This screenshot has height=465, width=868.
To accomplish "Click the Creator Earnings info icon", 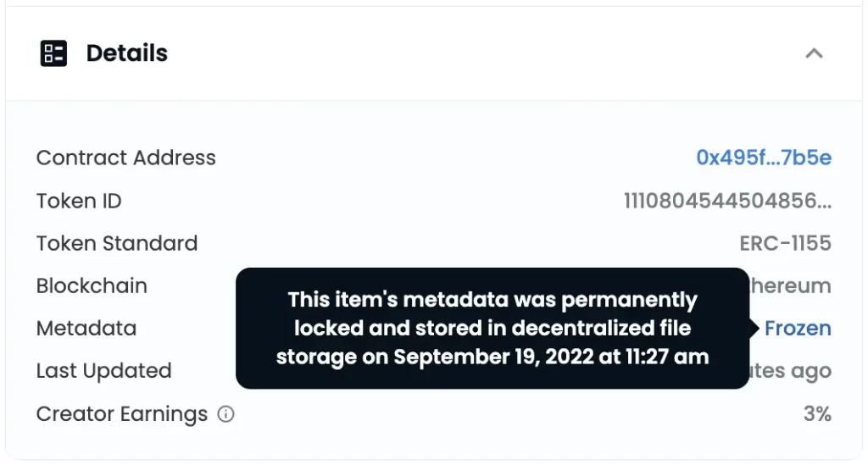I will pyautogui.click(x=225, y=413).
